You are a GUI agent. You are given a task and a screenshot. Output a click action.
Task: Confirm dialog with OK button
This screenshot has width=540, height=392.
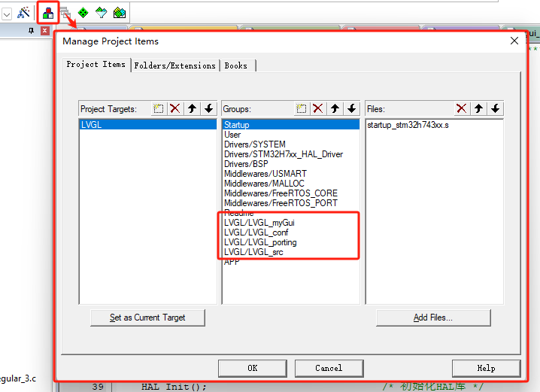pos(253,368)
